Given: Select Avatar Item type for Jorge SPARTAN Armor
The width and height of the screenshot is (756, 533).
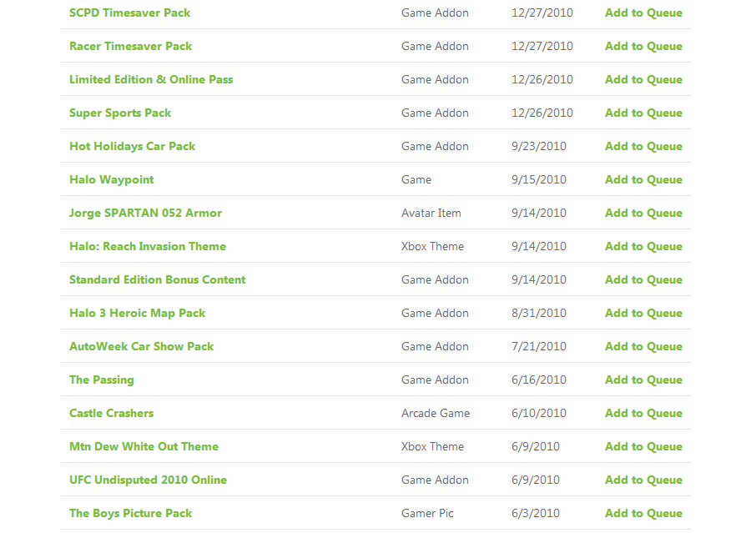Looking at the screenshot, I should point(431,213).
